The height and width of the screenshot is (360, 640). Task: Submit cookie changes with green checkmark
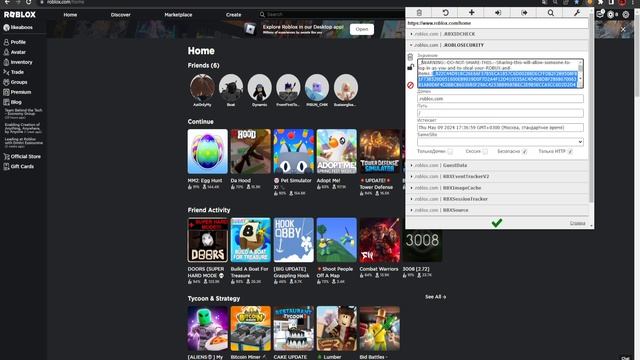click(497, 223)
